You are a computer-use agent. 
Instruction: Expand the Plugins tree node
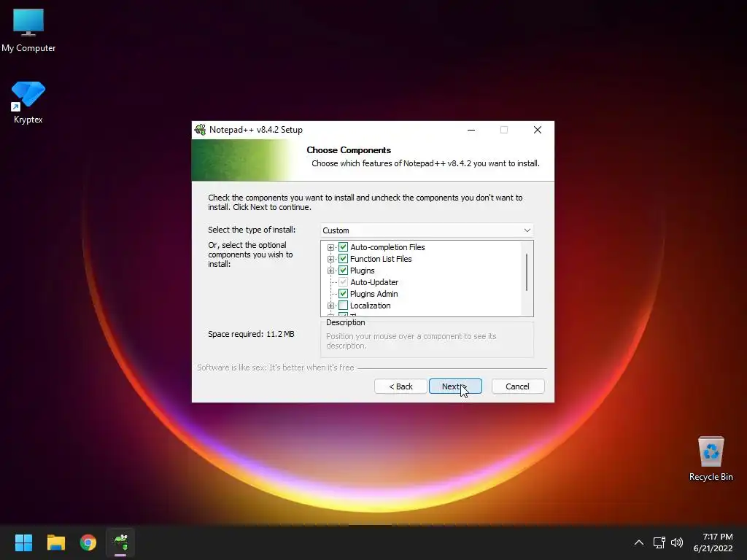330,271
